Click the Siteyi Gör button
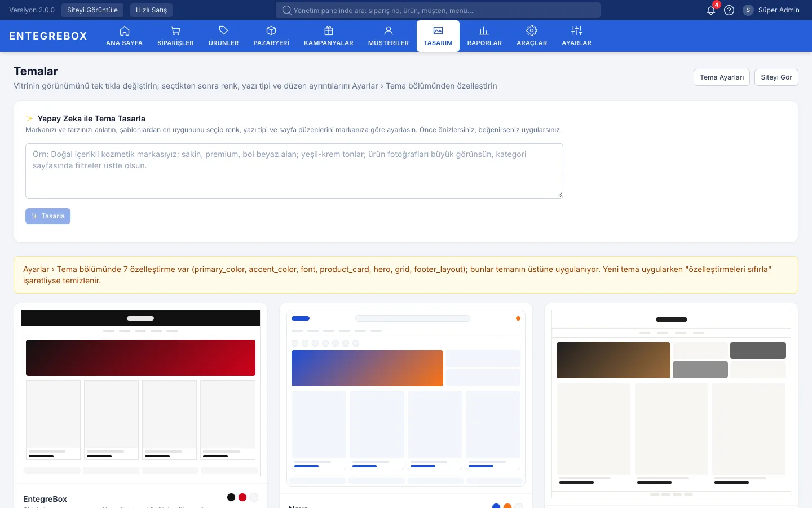Image resolution: width=812 pixels, height=508 pixels. tap(776, 77)
